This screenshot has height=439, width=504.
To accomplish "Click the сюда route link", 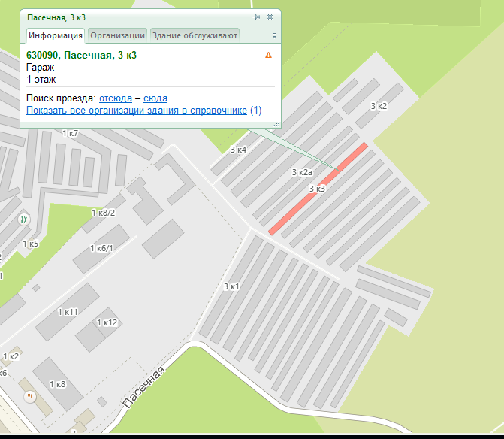I will point(155,98).
